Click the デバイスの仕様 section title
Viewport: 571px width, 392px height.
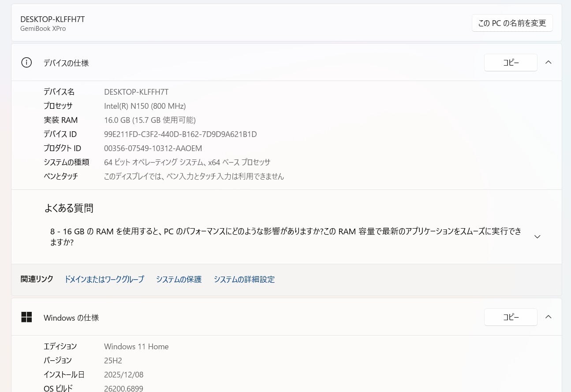coord(66,63)
